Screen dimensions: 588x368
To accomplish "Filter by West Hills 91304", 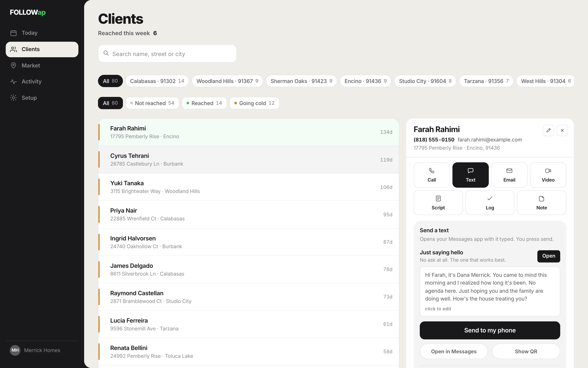I will [x=546, y=81].
